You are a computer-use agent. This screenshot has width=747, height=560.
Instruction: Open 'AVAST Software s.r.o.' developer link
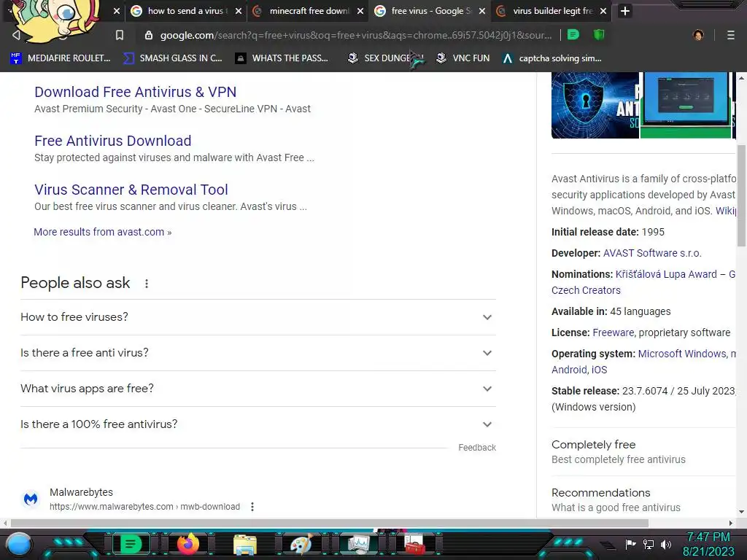tap(652, 253)
